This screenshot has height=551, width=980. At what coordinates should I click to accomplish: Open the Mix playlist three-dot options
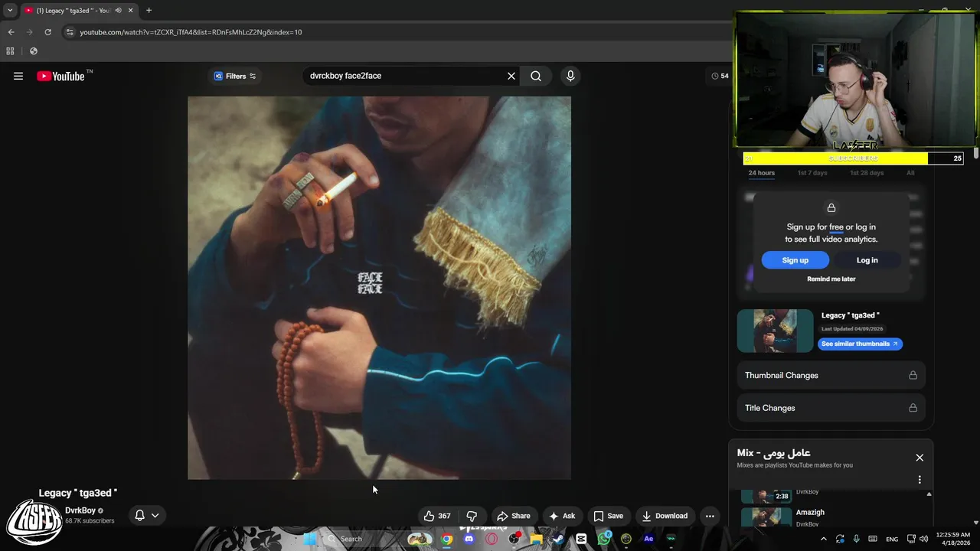tap(920, 480)
